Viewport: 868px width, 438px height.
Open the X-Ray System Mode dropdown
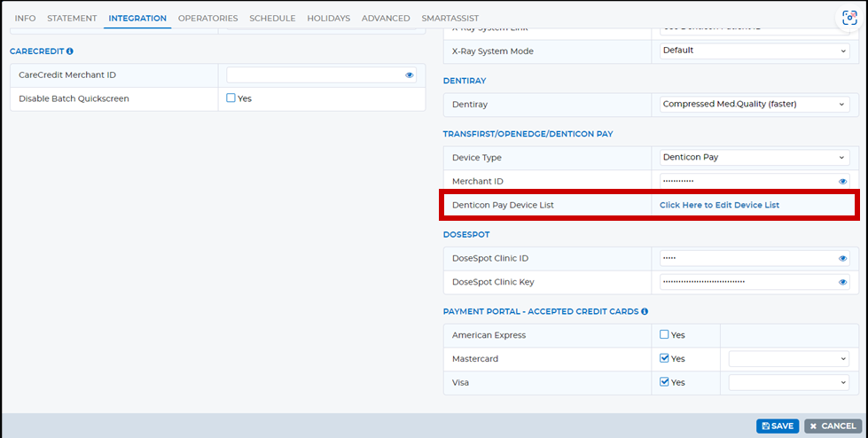[755, 51]
